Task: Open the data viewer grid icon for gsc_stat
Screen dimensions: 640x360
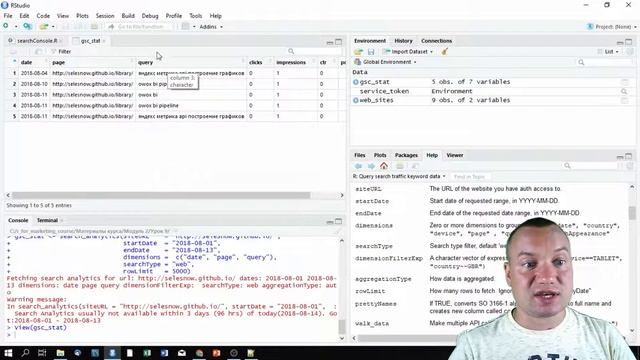Action: (x=624, y=82)
